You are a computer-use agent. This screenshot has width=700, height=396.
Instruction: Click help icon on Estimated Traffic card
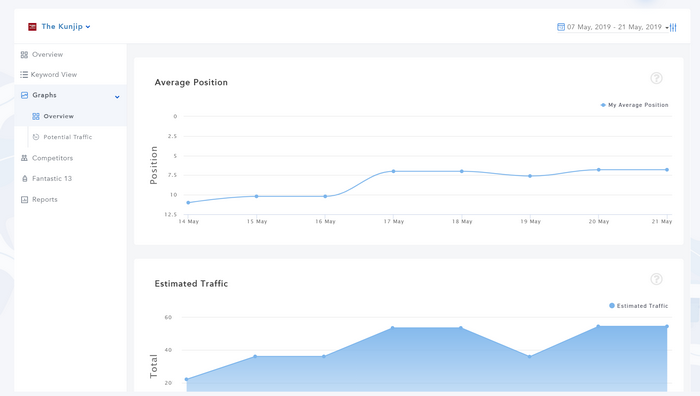tap(656, 279)
